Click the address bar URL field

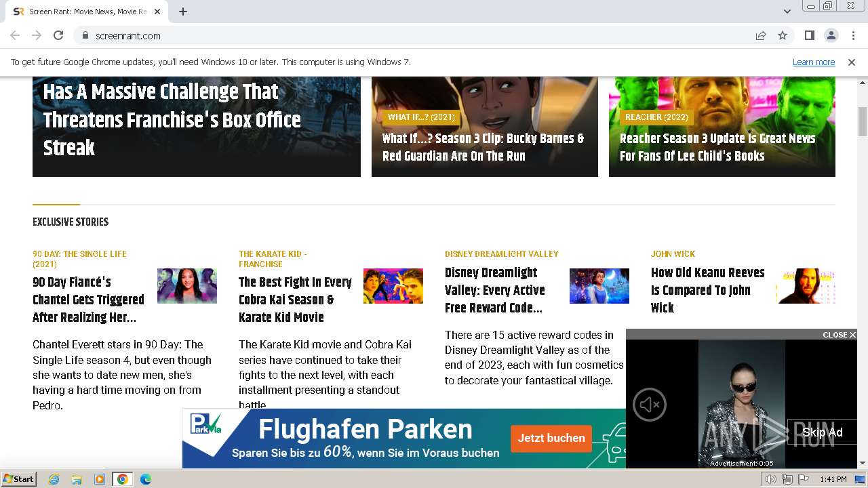point(414,35)
